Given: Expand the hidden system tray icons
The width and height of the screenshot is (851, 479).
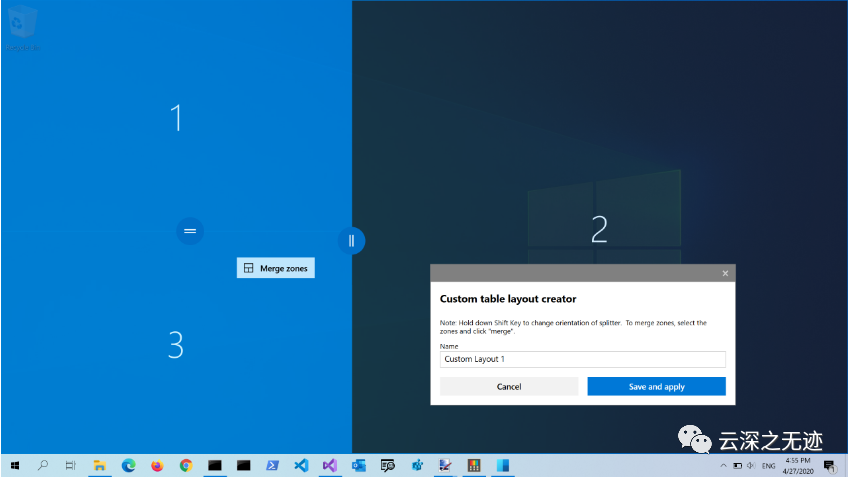Looking at the screenshot, I should click(723, 466).
